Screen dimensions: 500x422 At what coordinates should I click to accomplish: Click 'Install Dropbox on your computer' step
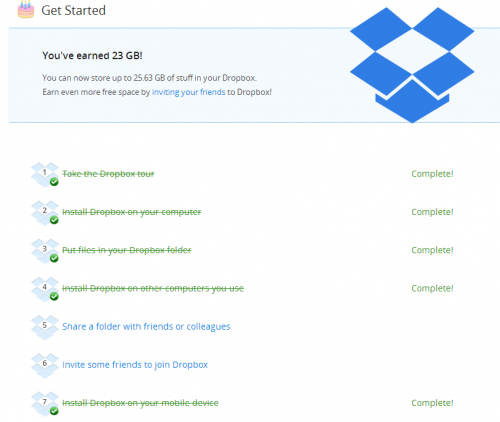[x=132, y=212]
